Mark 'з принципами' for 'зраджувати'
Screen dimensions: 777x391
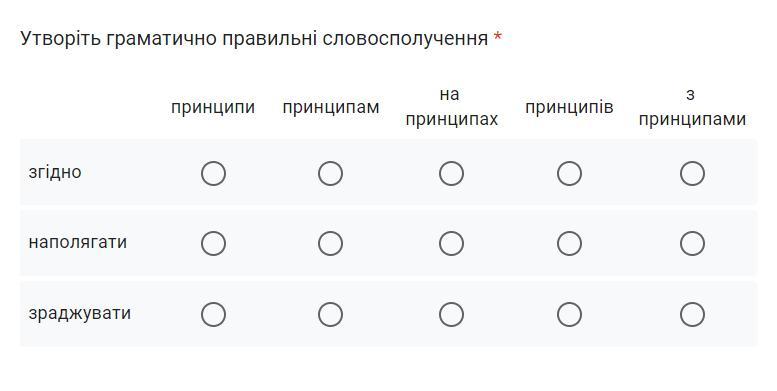[x=692, y=314]
